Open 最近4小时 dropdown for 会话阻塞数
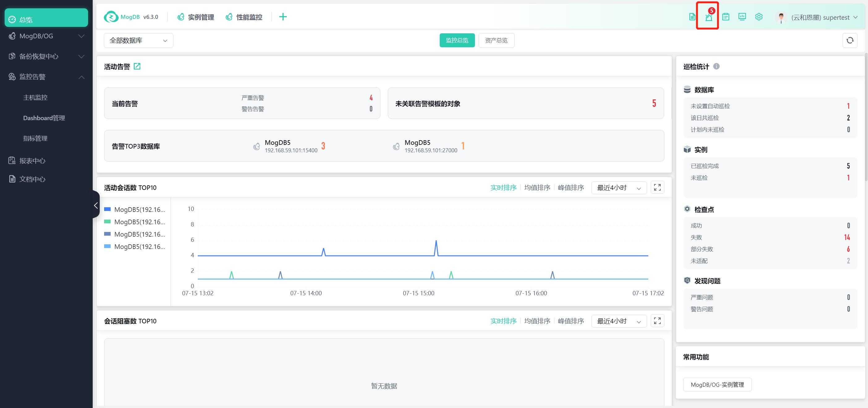Screen dimensions: 868x408 [x=619, y=321]
